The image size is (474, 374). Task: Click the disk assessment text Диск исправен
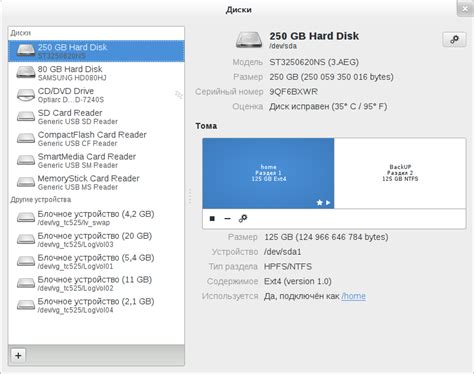pyautogui.click(x=328, y=107)
